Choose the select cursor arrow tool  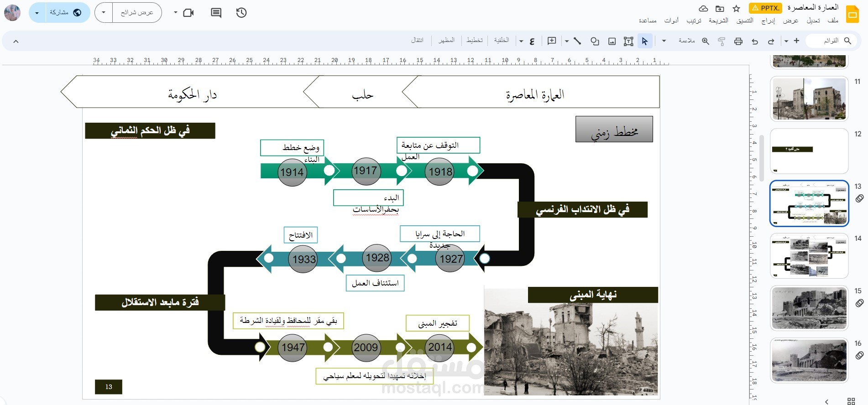click(644, 41)
